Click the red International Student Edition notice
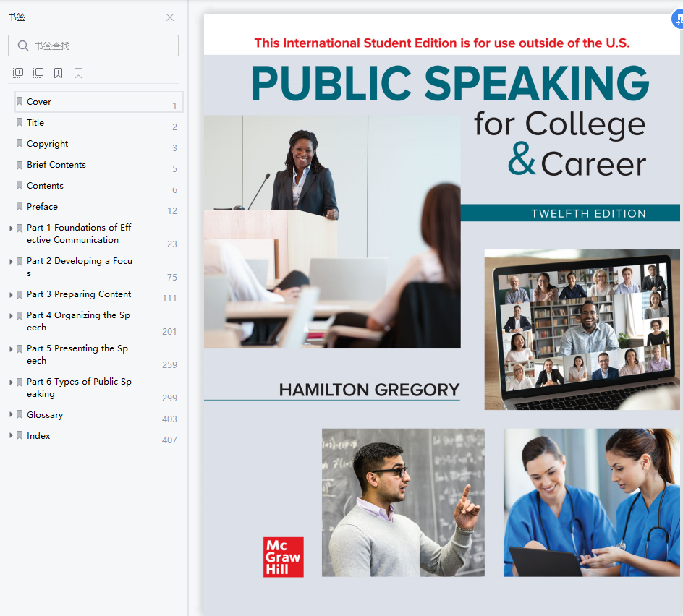The image size is (683, 616). (442, 43)
